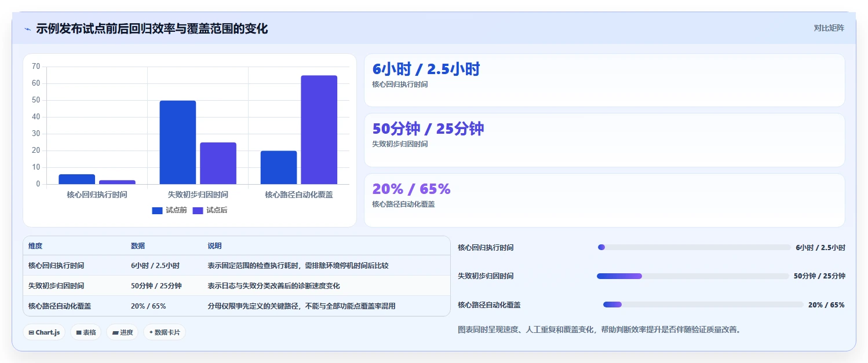
Task: Click the 对比矩阵 label in the header
Action: (829, 28)
